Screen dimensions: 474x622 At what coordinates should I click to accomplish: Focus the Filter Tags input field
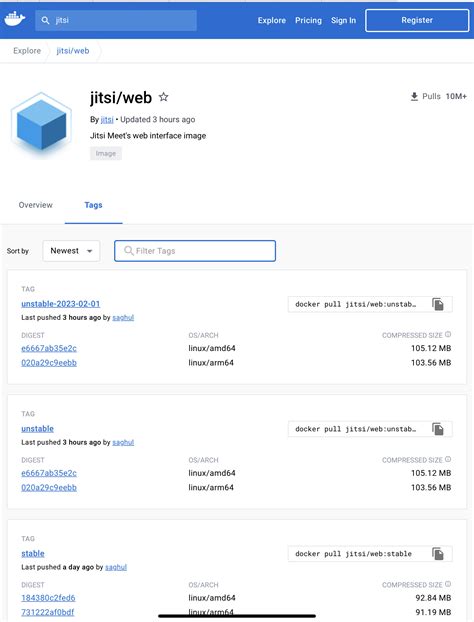point(195,251)
